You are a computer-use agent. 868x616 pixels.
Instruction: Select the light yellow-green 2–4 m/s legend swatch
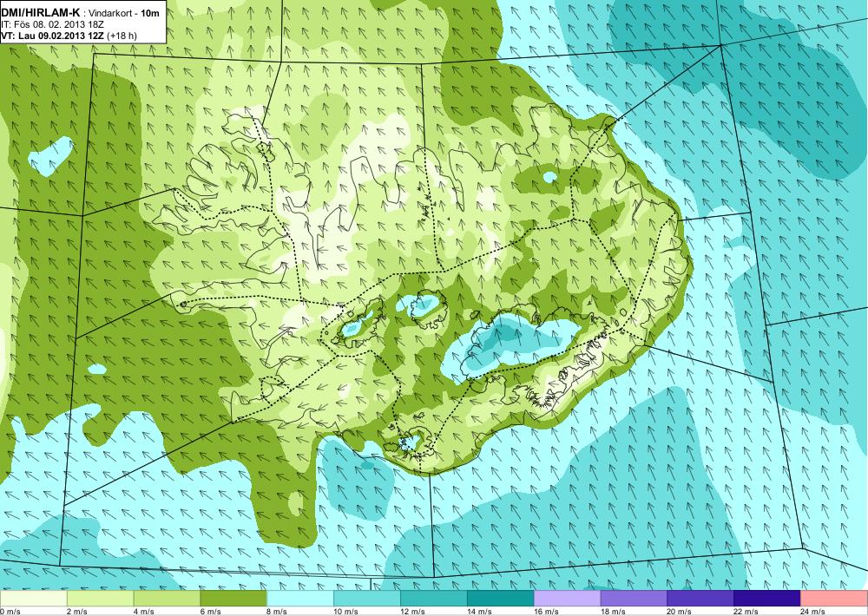100,599
